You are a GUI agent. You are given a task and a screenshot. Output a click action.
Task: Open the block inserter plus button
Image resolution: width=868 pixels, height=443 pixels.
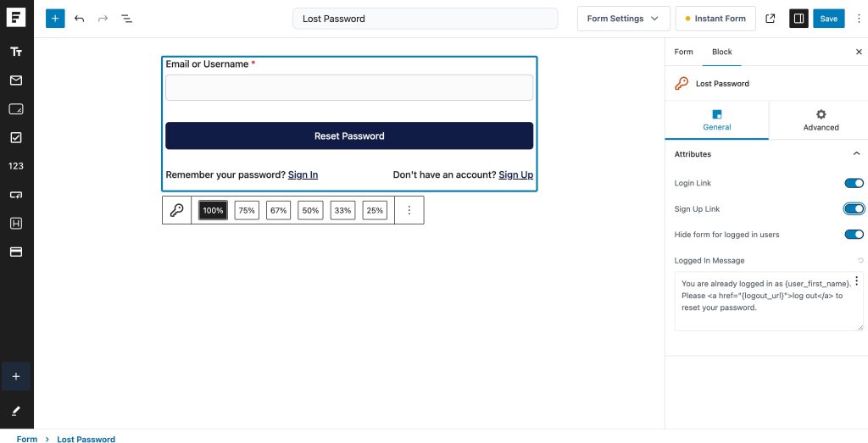coord(55,19)
